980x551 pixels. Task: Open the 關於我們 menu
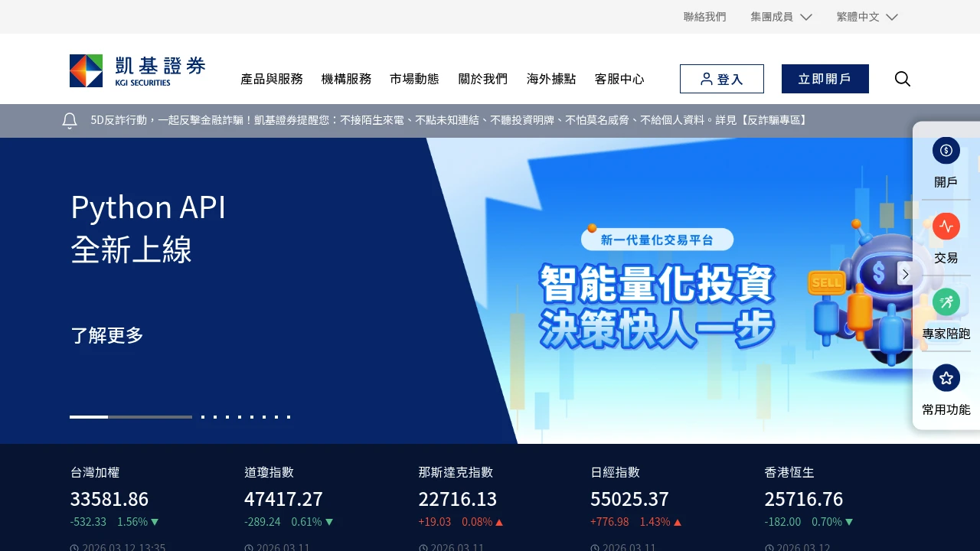click(x=483, y=79)
